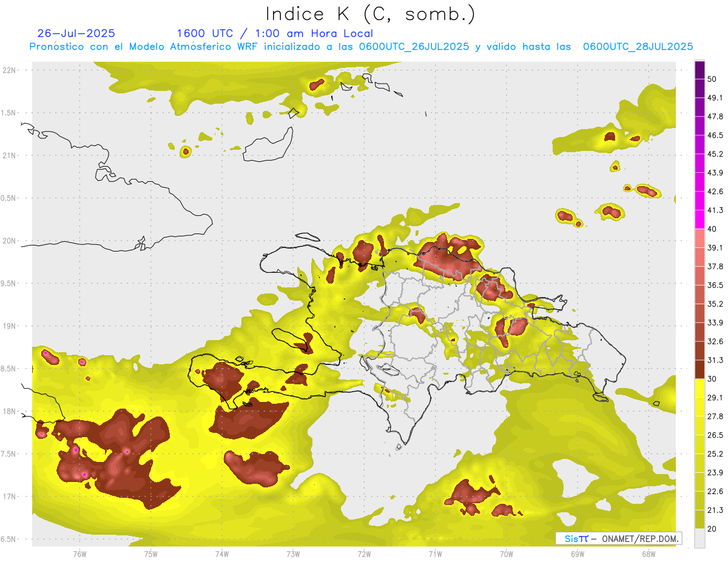Click the WRF model forecast description line
Viewport: 728px width, 562px height.
pyautogui.click(x=362, y=47)
